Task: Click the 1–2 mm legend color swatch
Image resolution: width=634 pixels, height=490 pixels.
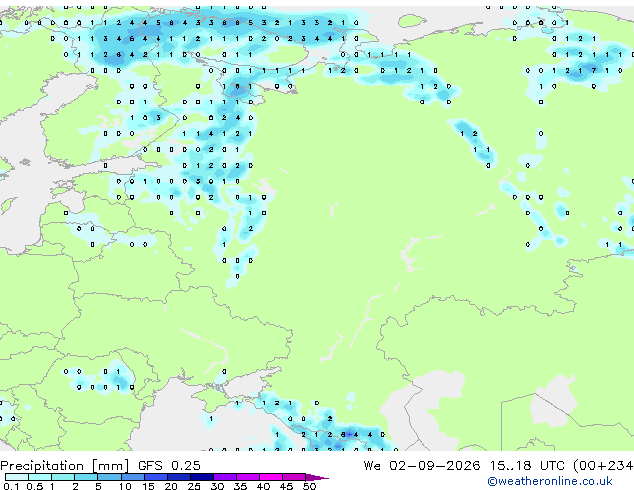Action: [x=63, y=477]
